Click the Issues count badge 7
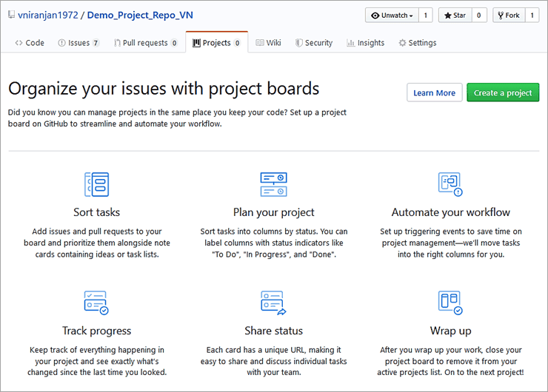 coord(96,43)
